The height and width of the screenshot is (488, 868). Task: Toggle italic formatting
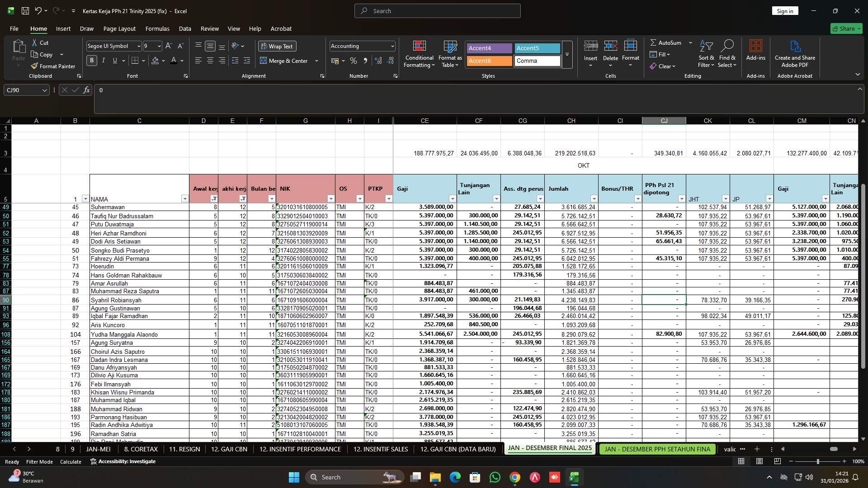[103, 60]
